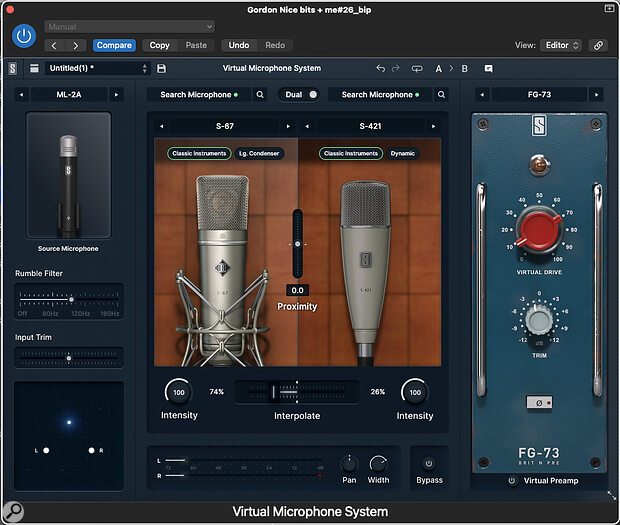Go to next preset with right chevron
This screenshot has width=620, height=525.
point(76,45)
